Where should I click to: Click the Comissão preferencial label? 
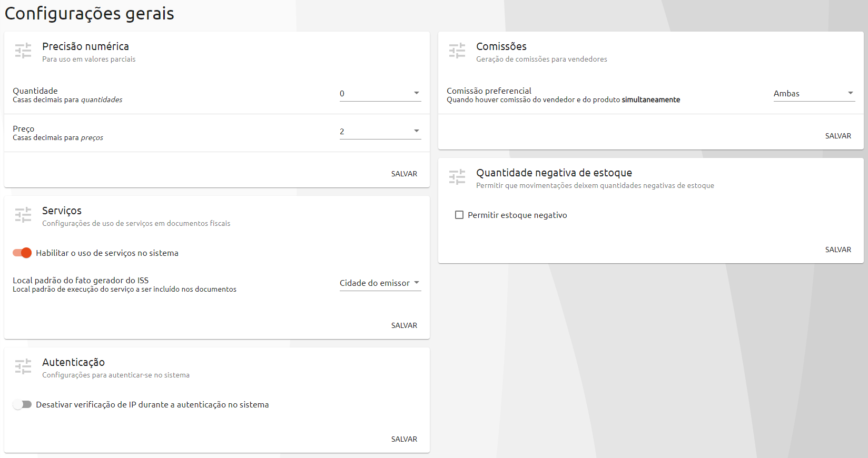(x=489, y=91)
